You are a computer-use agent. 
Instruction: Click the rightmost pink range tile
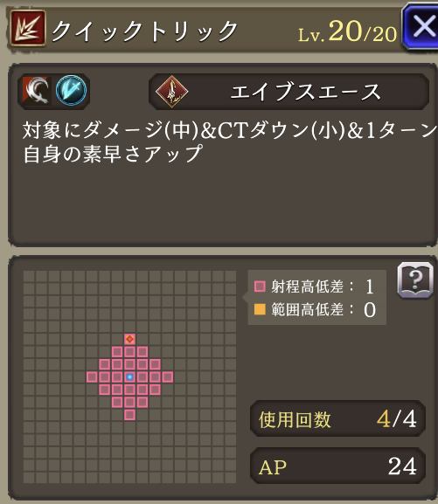(168, 377)
